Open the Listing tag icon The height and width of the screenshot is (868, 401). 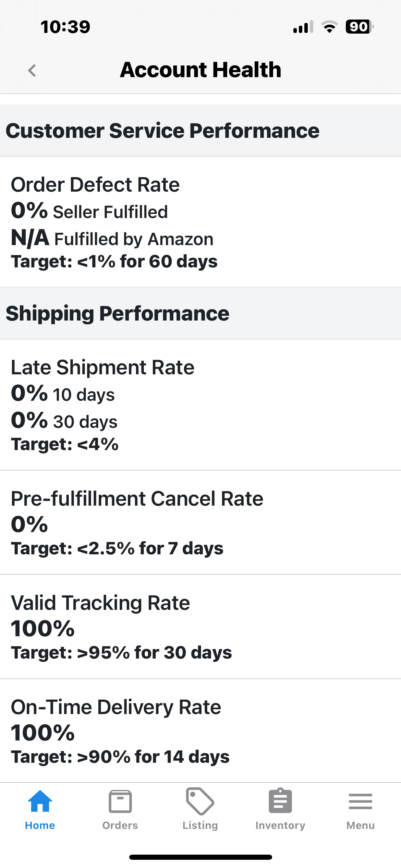[x=200, y=801]
